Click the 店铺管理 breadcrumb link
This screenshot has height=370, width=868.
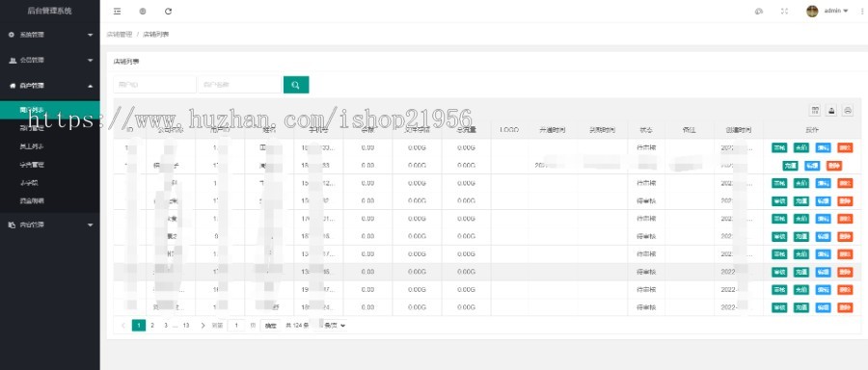click(x=119, y=35)
